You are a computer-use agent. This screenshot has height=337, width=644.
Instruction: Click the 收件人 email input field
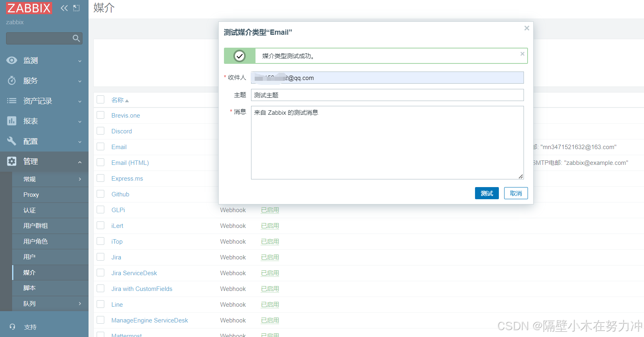387,78
